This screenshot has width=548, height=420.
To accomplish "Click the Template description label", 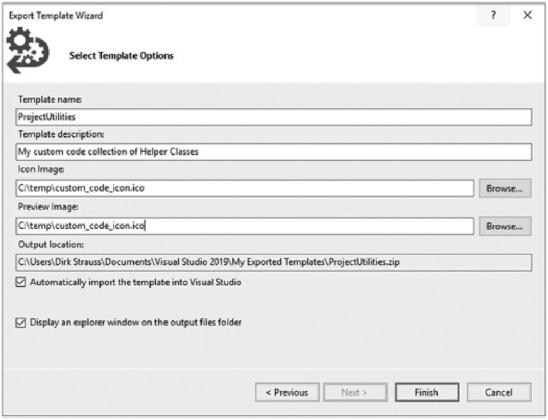I will point(61,135).
